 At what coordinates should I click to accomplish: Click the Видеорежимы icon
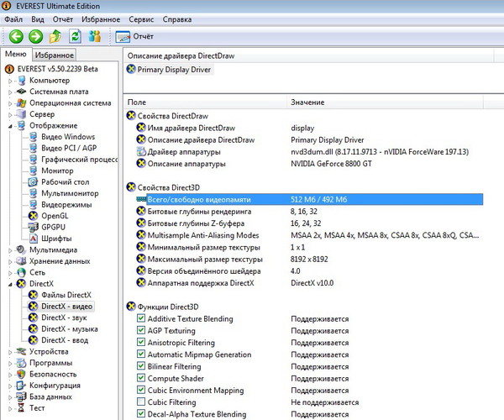[x=33, y=204]
